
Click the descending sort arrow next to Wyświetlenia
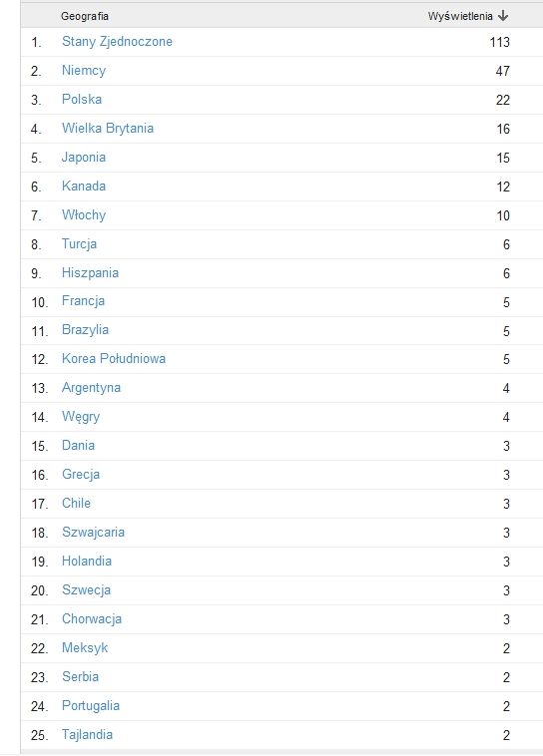click(503, 16)
